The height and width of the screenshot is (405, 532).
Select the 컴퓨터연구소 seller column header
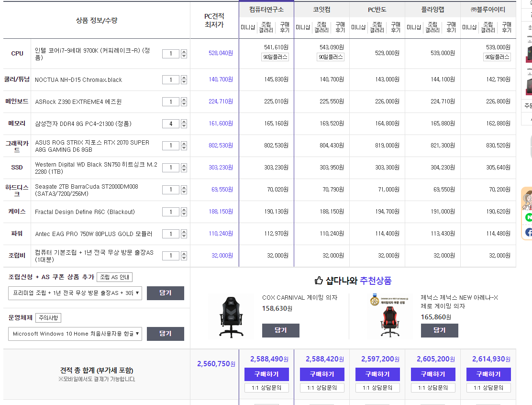pyautogui.click(x=266, y=10)
